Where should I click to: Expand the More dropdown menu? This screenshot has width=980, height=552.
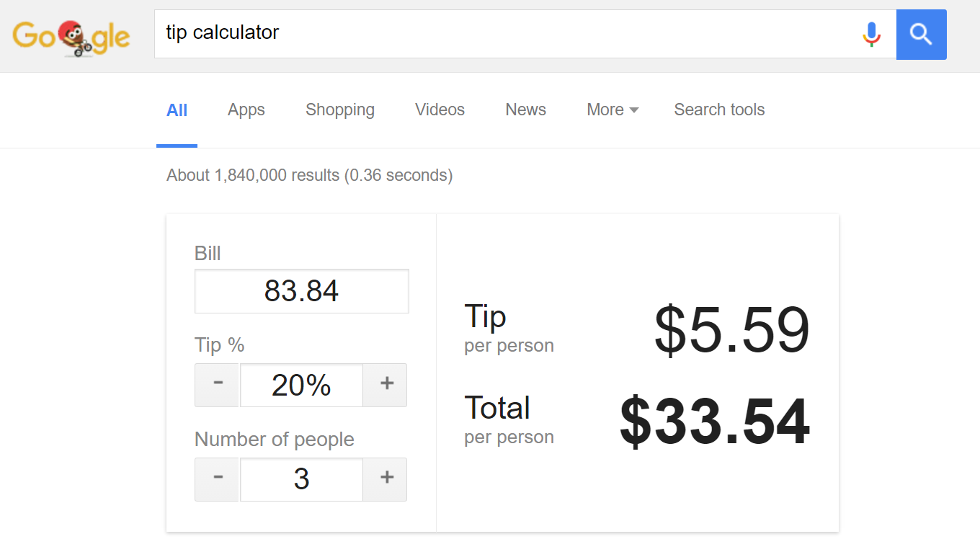tap(612, 110)
